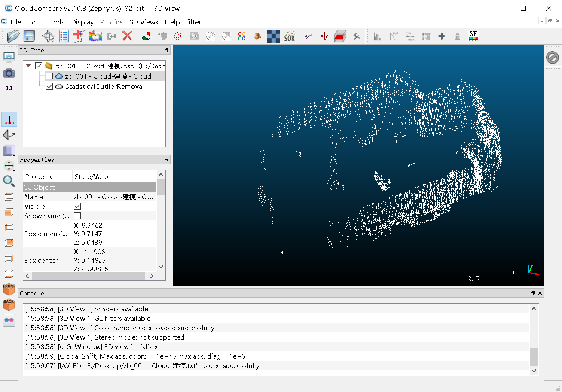Click the red-cross trace polyline tool icon
562x392 pixels.
pos(79,36)
